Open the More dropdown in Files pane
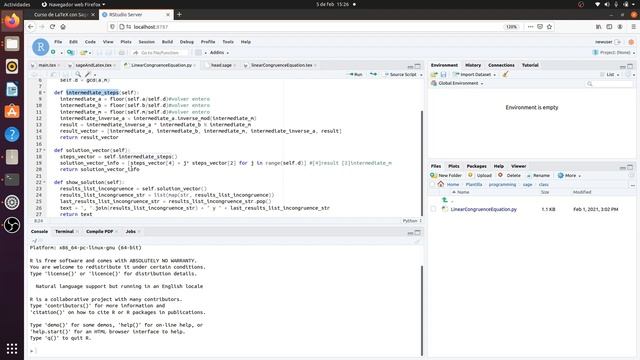 569,176
